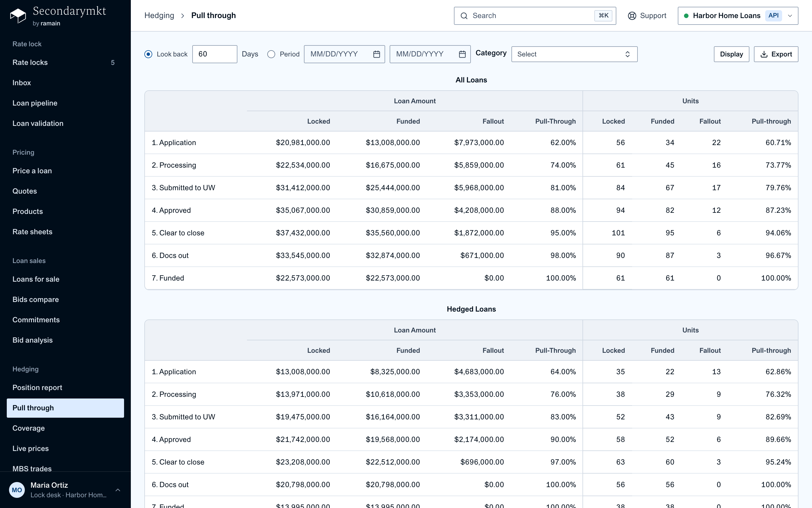The image size is (812, 508).
Task: Open Coverage page
Action: coord(65,428)
